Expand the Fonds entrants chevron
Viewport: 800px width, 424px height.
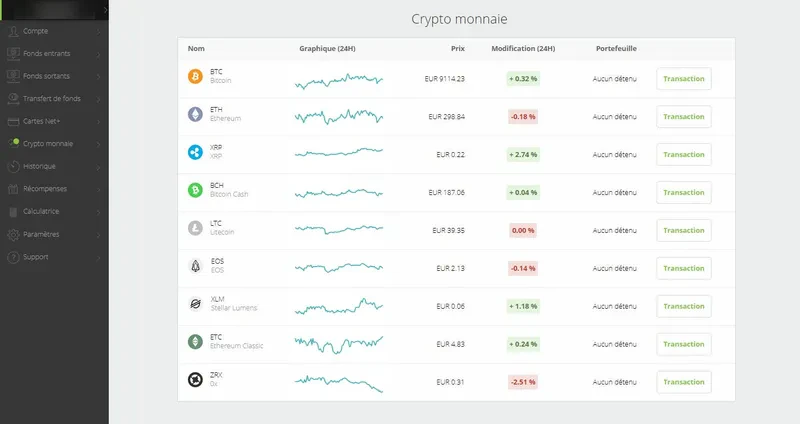[101, 53]
